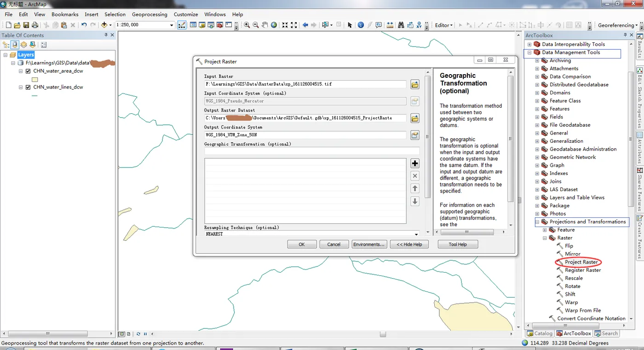Select the Layers data frame
The height and width of the screenshot is (350, 644).
pos(26,55)
